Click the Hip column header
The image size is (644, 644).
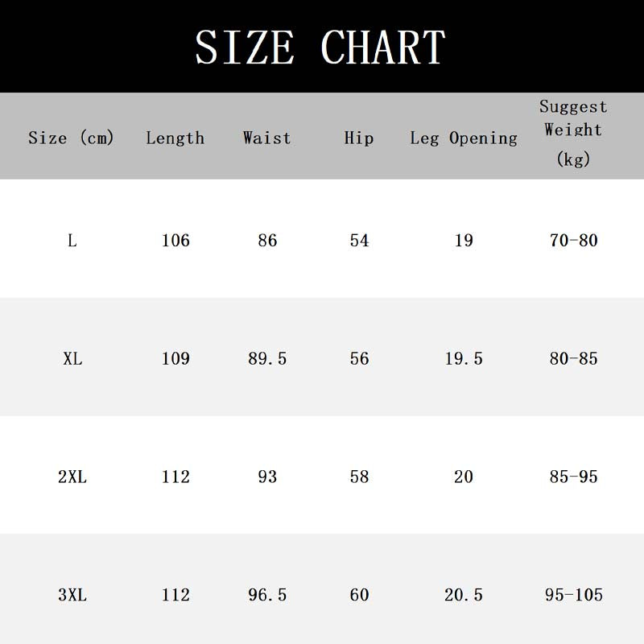click(x=359, y=138)
